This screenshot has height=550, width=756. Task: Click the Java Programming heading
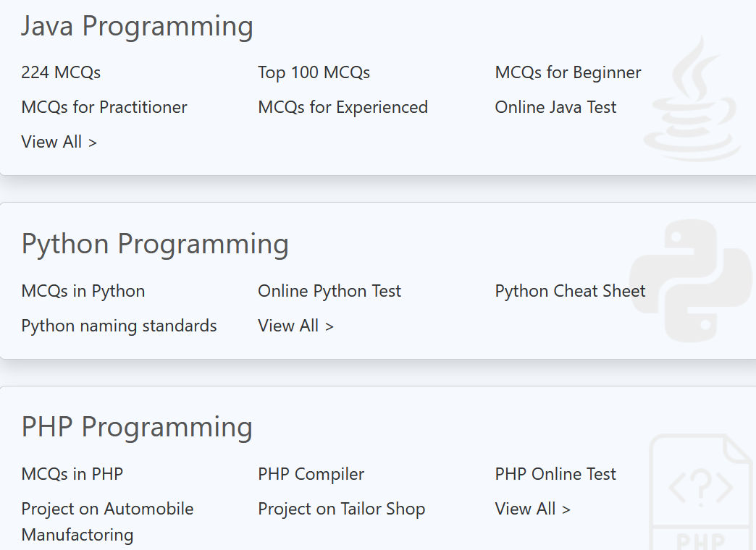click(137, 26)
